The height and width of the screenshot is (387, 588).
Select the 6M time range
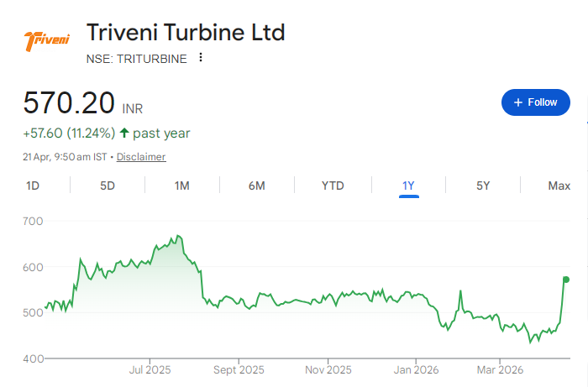tap(257, 186)
